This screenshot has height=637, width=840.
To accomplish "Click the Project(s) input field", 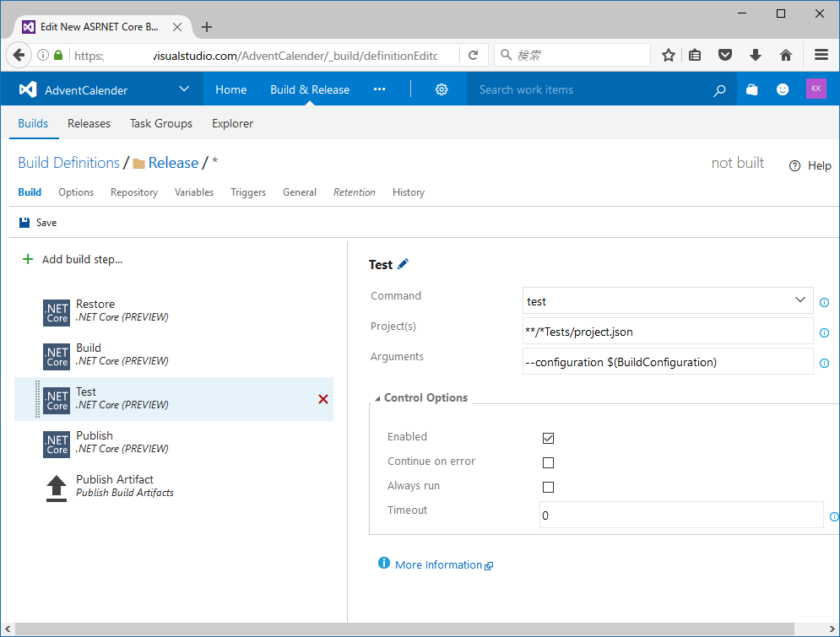I will point(668,332).
